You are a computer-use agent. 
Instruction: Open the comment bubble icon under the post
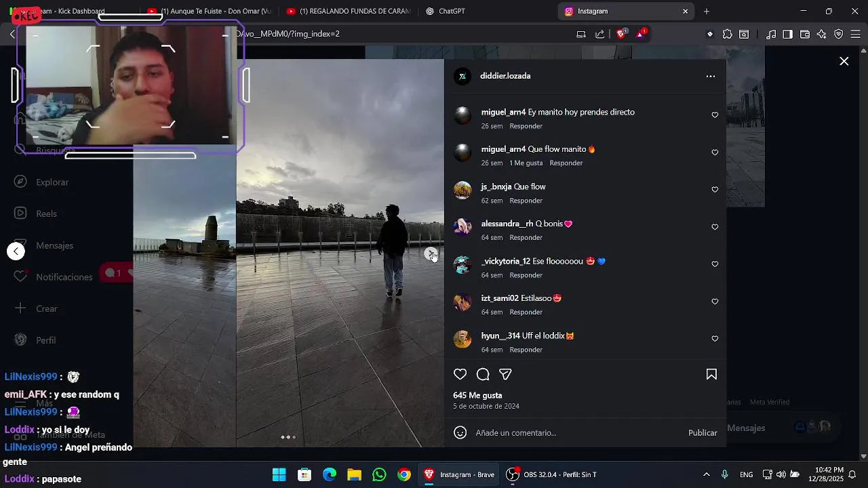(x=483, y=374)
